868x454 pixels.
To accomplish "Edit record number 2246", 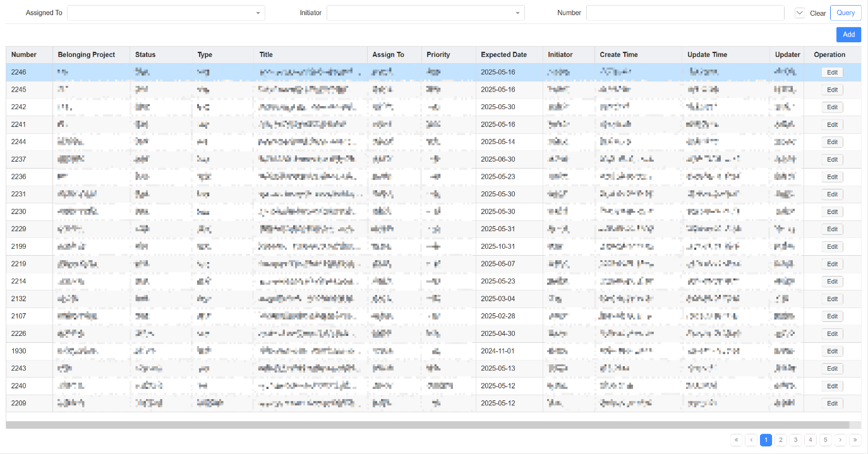I will point(832,73).
